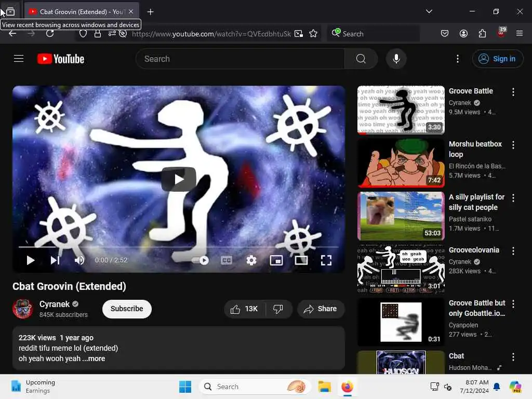Go back one page
532x399 pixels.
(x=12, y=34)
